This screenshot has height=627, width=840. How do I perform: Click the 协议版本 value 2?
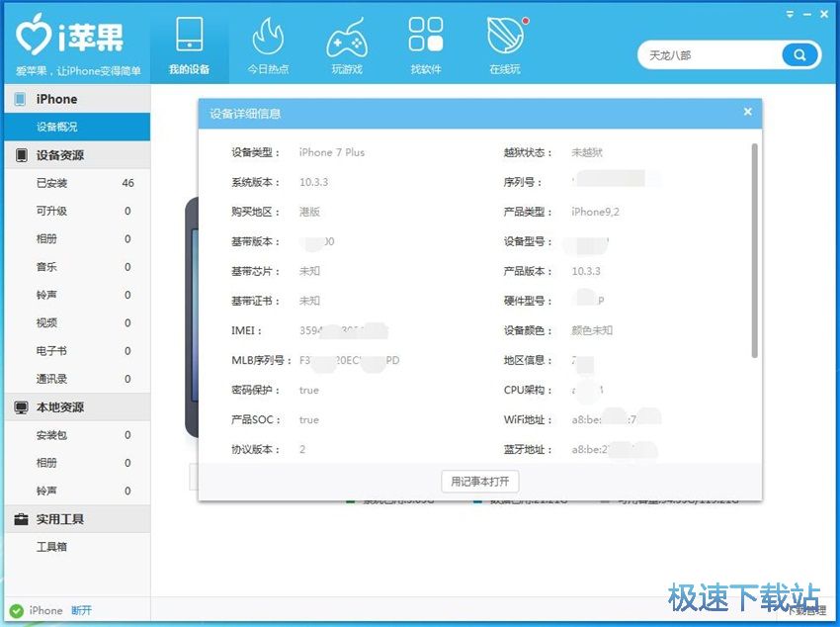point(302,450)
